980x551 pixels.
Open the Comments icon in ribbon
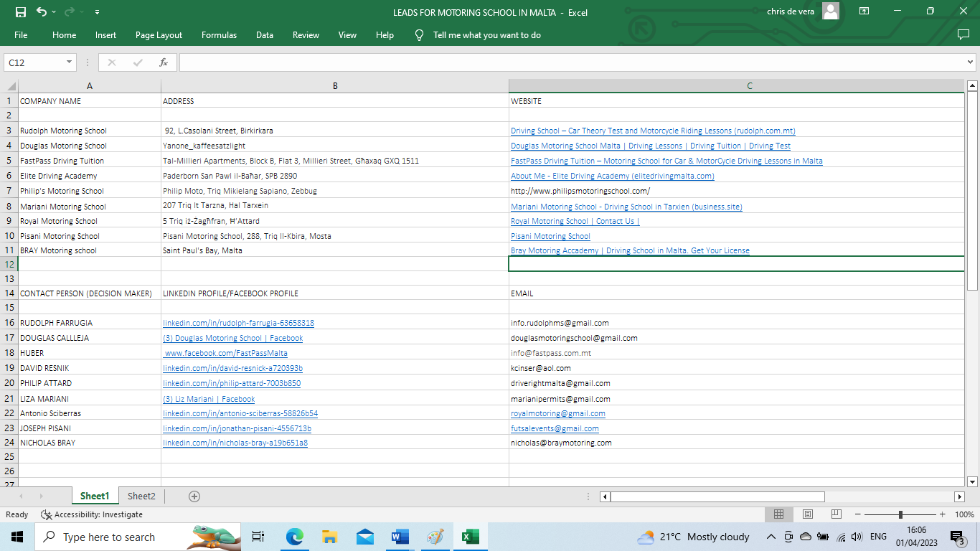963,35
